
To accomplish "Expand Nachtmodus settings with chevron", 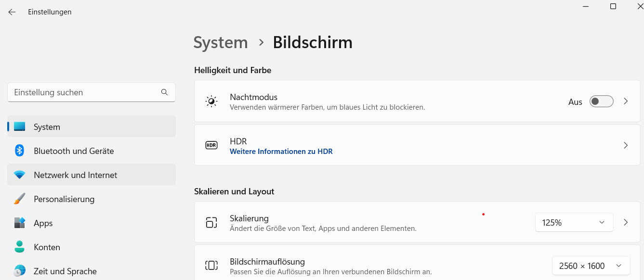I will click(x=626, y=102).
